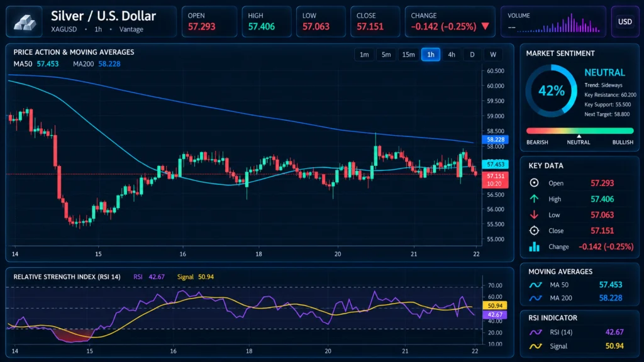
Task: Click the volume histogram mini chart
Action: pos(558,24)
